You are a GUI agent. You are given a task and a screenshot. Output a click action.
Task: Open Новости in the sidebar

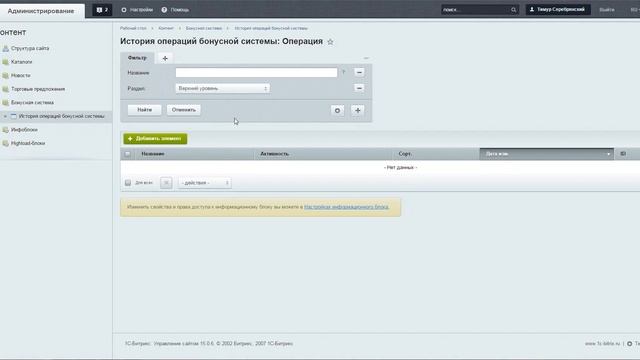20,76
